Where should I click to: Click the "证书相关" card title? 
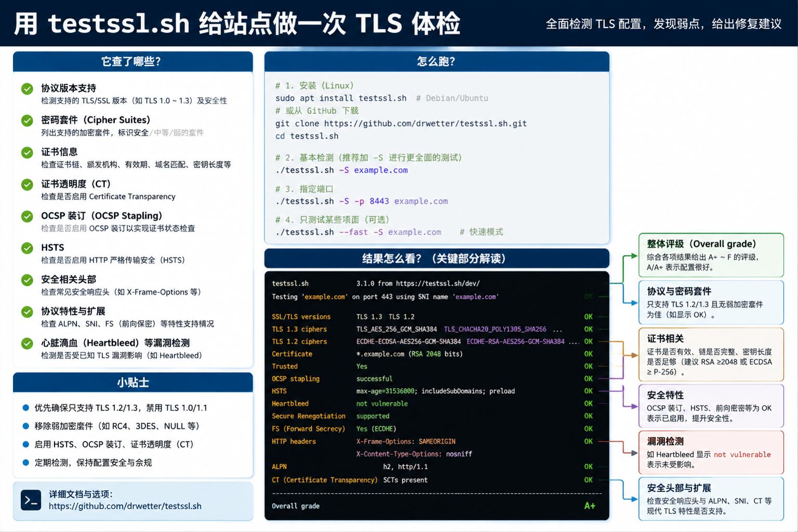tap(666, 339)
